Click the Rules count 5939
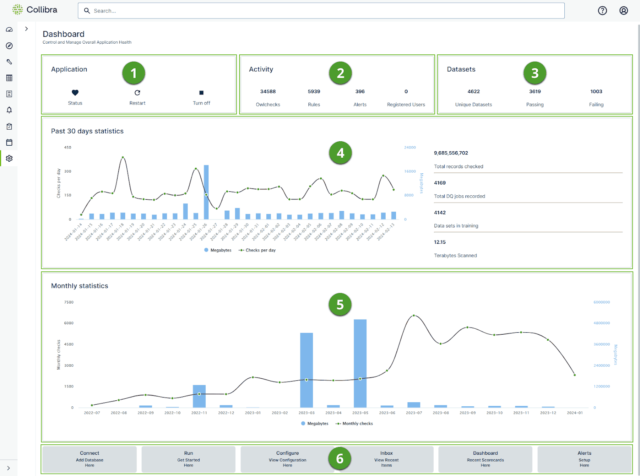 [x=314, y=91]
